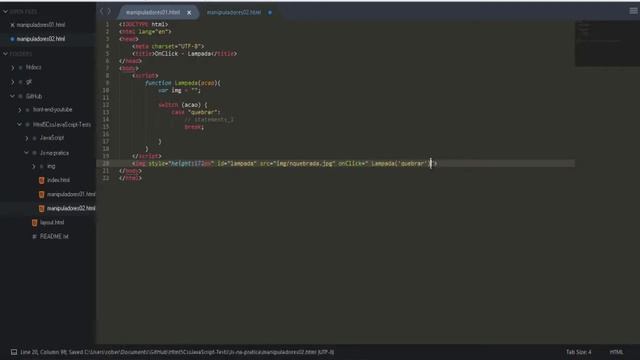Open the README file in the sidebar
This screenshot has height=360, width=640.
point(54,237)
